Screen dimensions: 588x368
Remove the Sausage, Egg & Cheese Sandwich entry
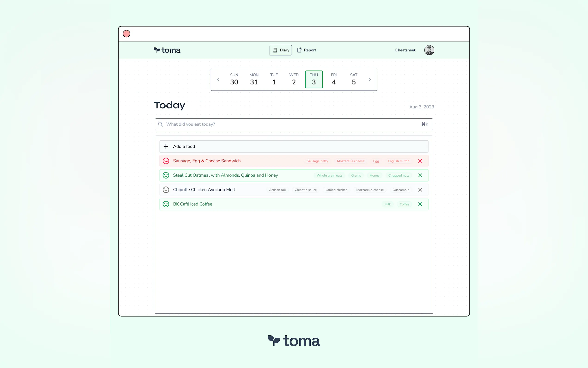pyautogui.click(x=420, y=161)
